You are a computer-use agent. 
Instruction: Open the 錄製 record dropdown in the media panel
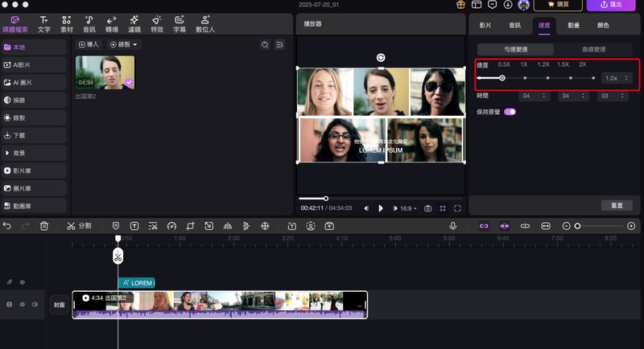tap(124, 44)
